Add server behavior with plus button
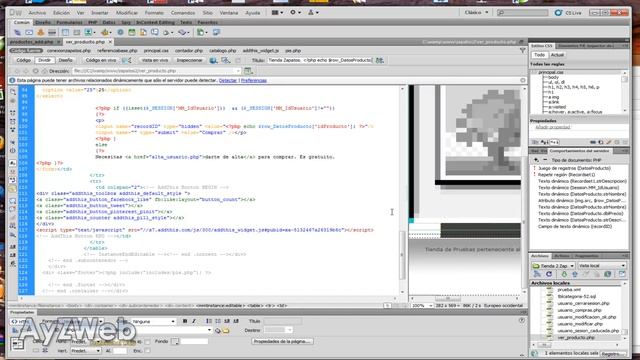Image resolution: width=640 pixels, height=360 pixels. [536, 160]
